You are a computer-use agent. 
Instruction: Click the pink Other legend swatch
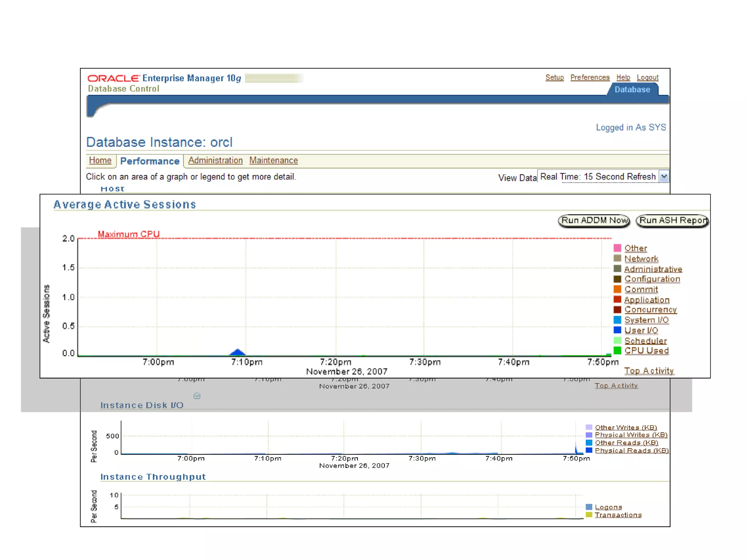(617, 248)
